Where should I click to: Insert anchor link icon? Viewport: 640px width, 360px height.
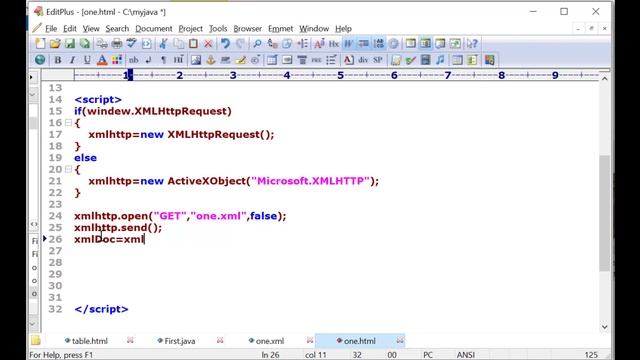211,60
